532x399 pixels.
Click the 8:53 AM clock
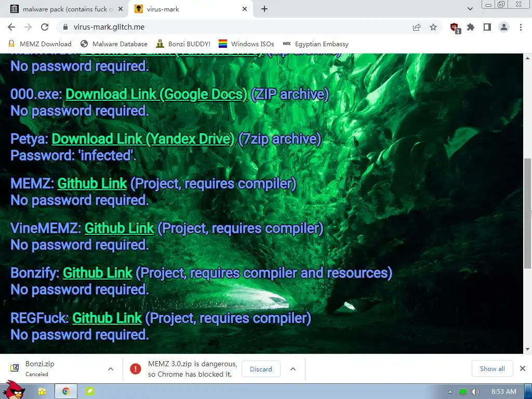click(504, 392)
